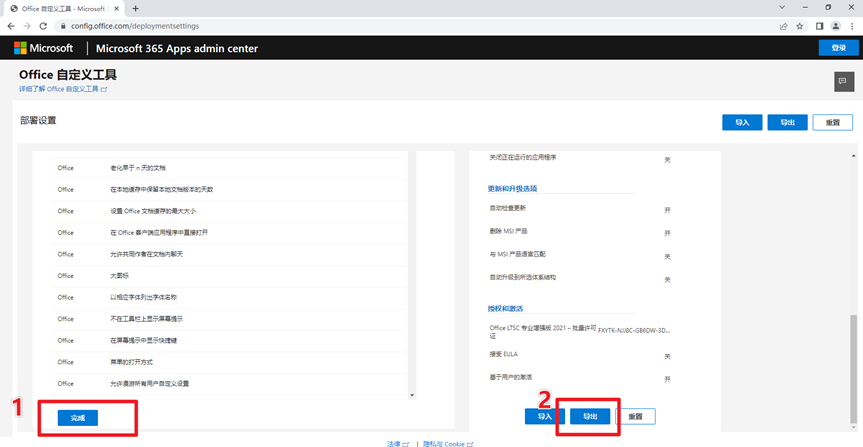Click the blue 登录 sign-in button

[x=837, y=48]
